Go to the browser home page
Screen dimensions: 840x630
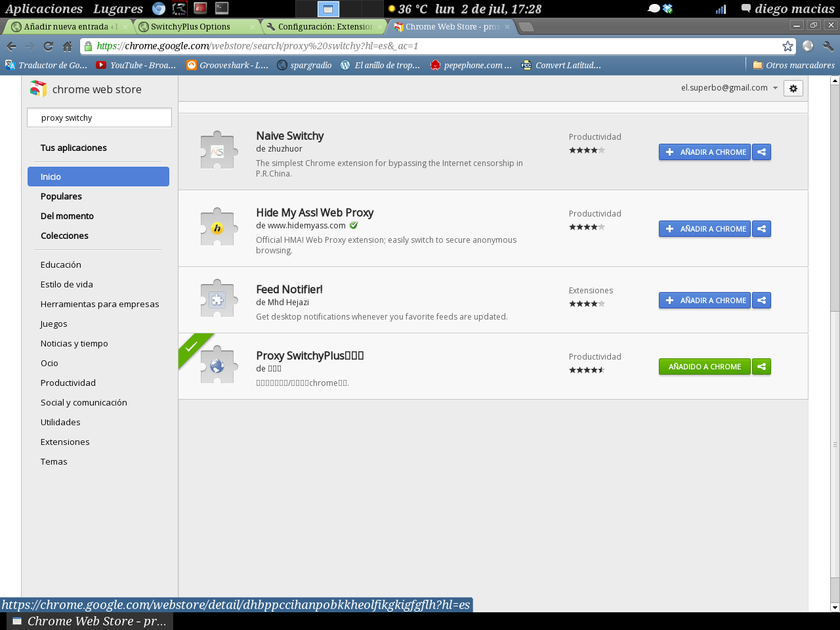point(67,46)
